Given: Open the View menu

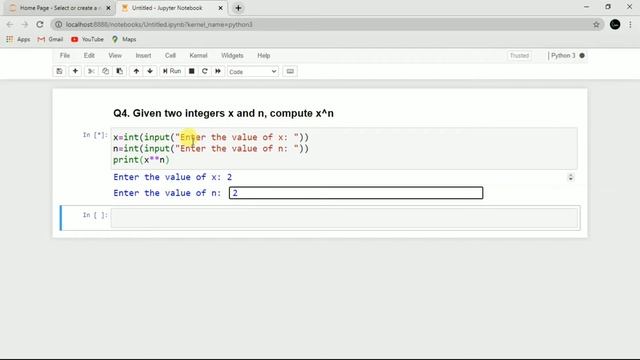Looking at the screenshot, I should 115,56.
